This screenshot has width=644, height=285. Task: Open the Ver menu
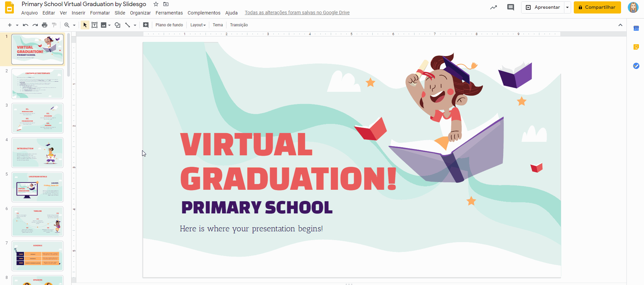click(x=63, y=13)
